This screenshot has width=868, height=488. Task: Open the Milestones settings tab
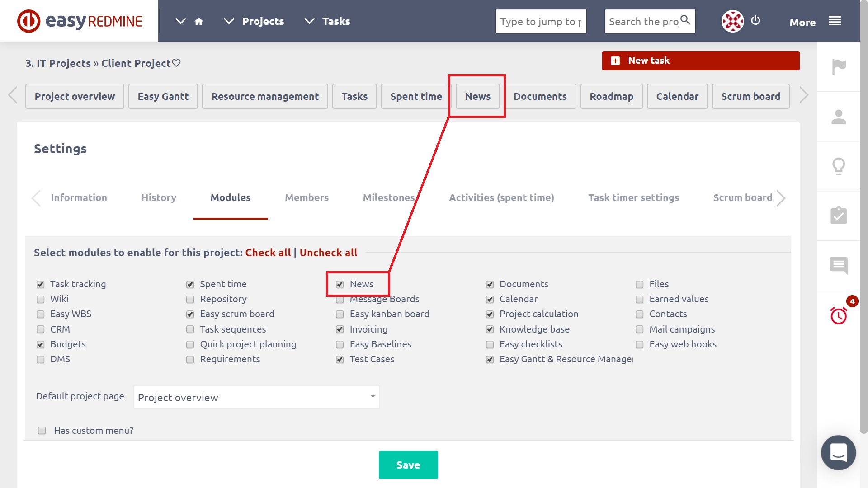pos(389,198)
